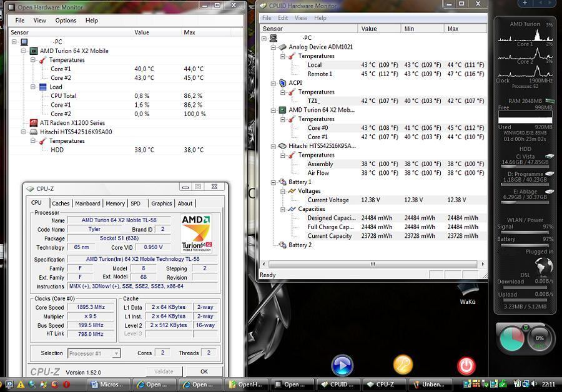Viewport: 562px width, 392px height.
Task: Click the AMD Turion 64 X2 logo in CPU-Z
Action: point(196,233)
